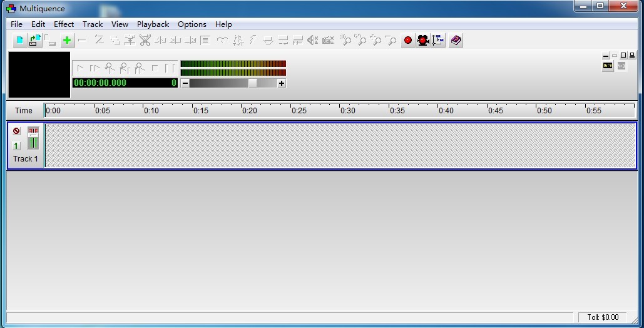
Task: Toggle the Track 1 mute icon
Action: tap(16, 131)
